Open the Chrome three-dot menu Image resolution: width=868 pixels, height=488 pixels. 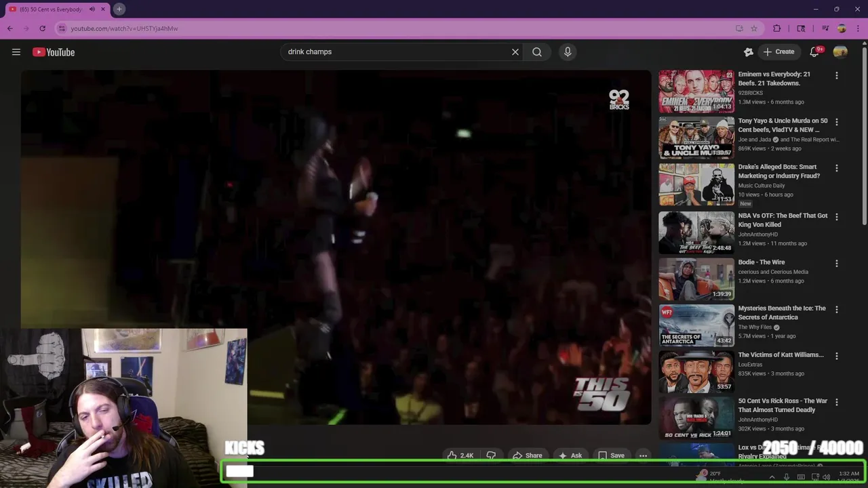click(x=858, y=28)
